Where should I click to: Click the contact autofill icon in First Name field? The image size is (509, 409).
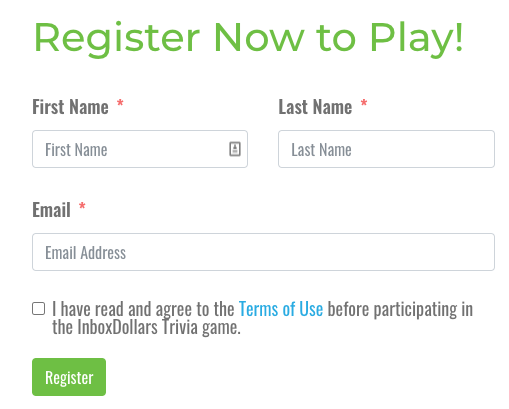point(235,149)
